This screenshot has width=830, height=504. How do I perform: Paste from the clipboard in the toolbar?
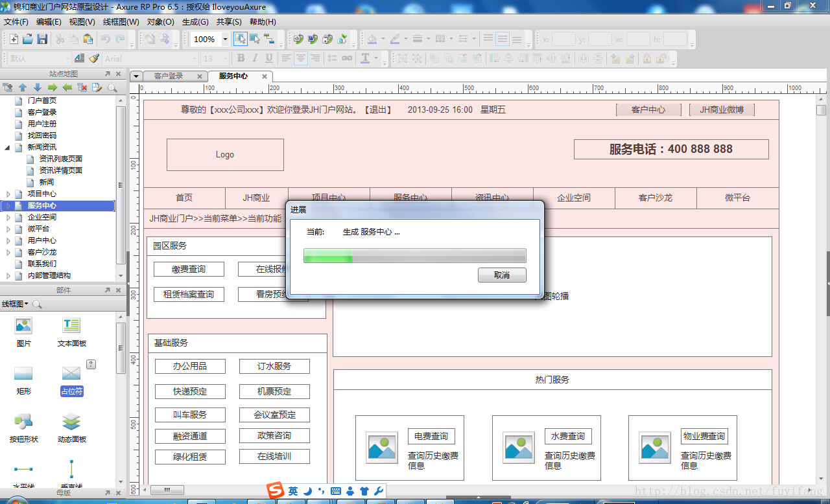pos(88,39)
